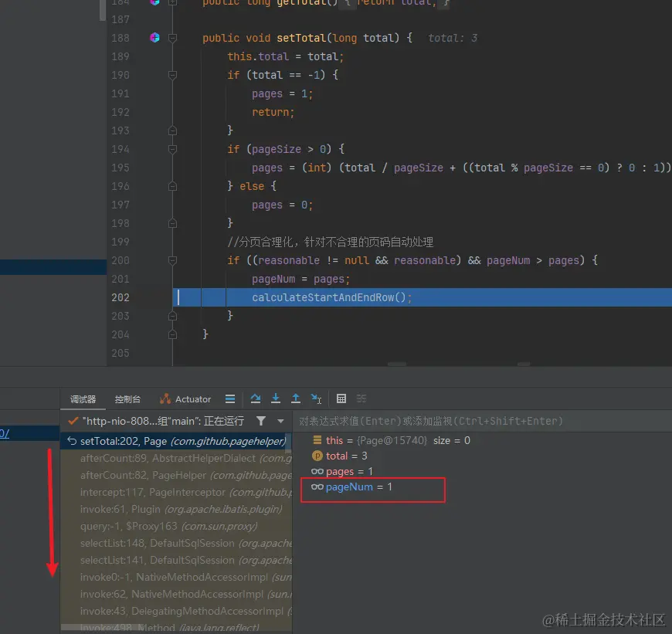
Task: Click the Run to Cursor icon
Action: [x=316, y=398]
